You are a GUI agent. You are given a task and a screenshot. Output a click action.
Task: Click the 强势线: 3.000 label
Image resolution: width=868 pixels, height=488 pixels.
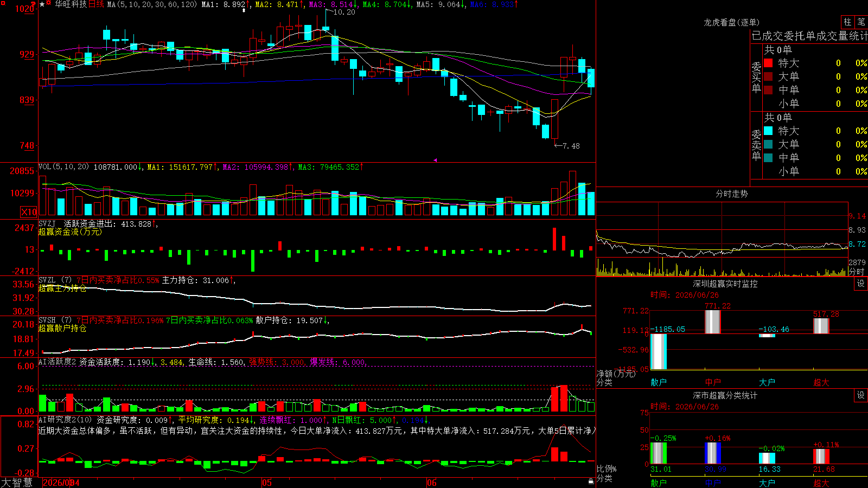(277, 362)
